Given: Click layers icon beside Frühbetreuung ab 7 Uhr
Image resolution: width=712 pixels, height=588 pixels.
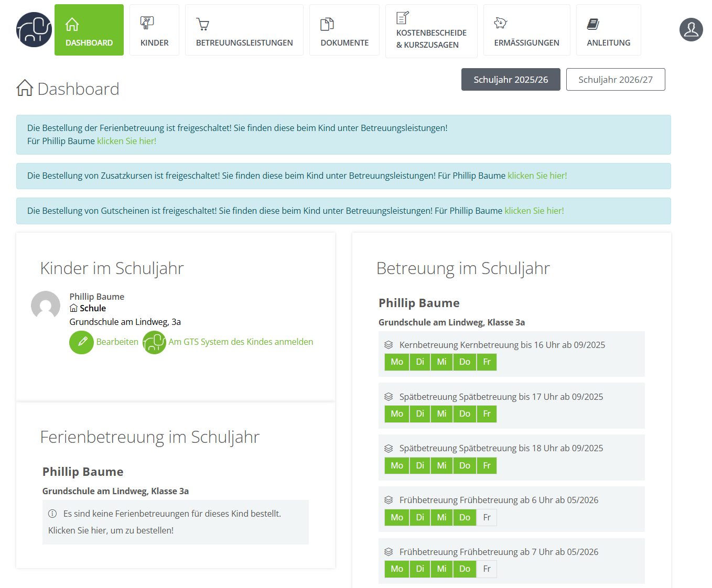Looking at the screenshot, I should point(389,552).
